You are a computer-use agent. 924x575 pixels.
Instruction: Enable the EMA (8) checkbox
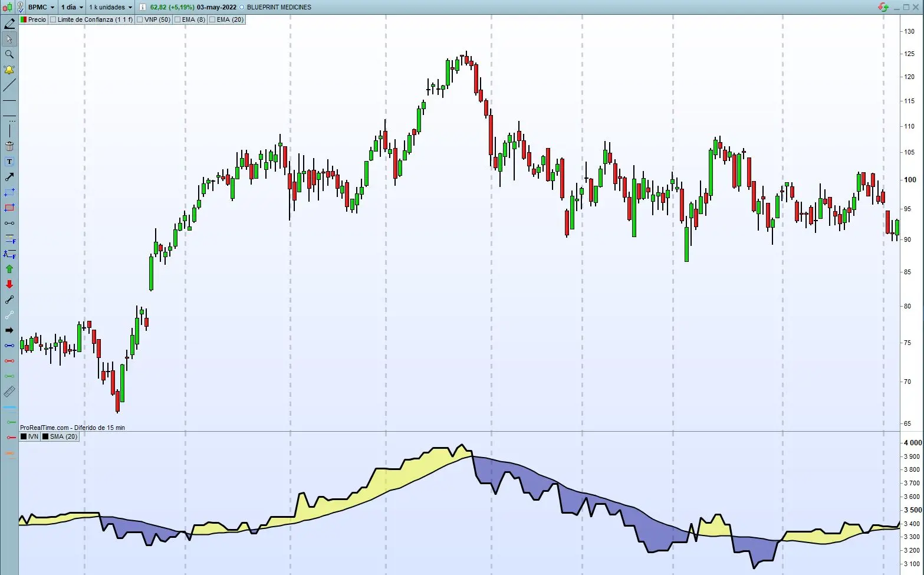pos(177,19)
